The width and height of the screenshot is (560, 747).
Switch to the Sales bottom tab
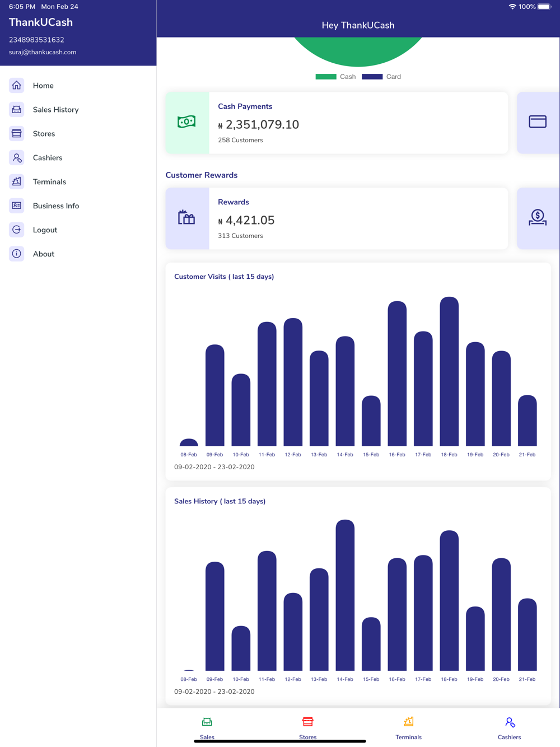207,727
